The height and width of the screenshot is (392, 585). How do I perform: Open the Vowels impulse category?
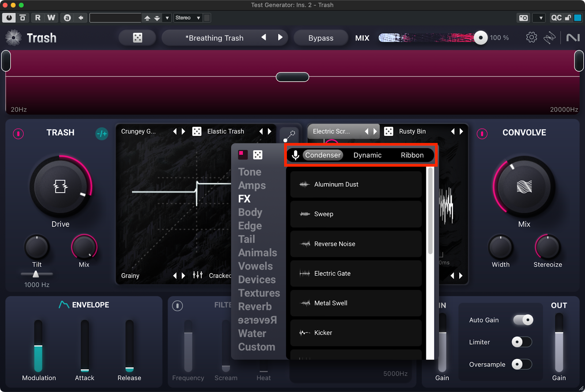tap(255, 266)
